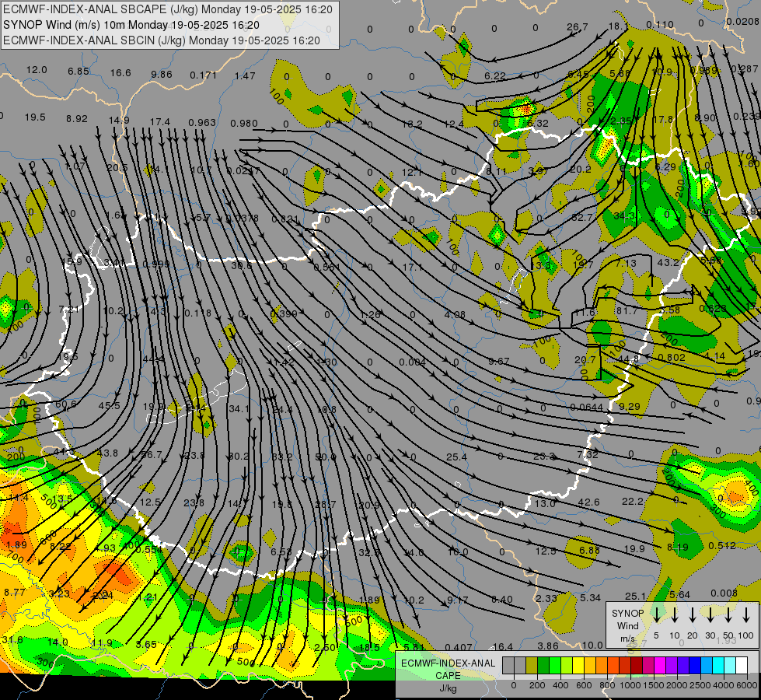The image size is (761, 700).
Task: Click the map value 31.6
Action: coord(12,640)
